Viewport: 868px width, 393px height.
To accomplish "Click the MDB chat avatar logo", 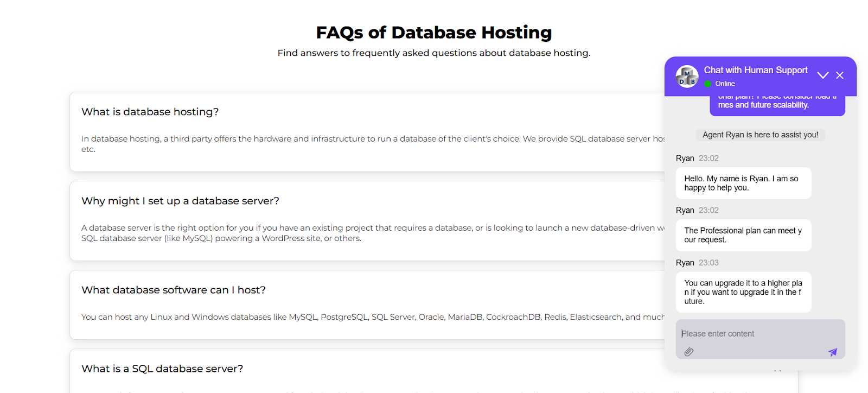I will point(687,77).
